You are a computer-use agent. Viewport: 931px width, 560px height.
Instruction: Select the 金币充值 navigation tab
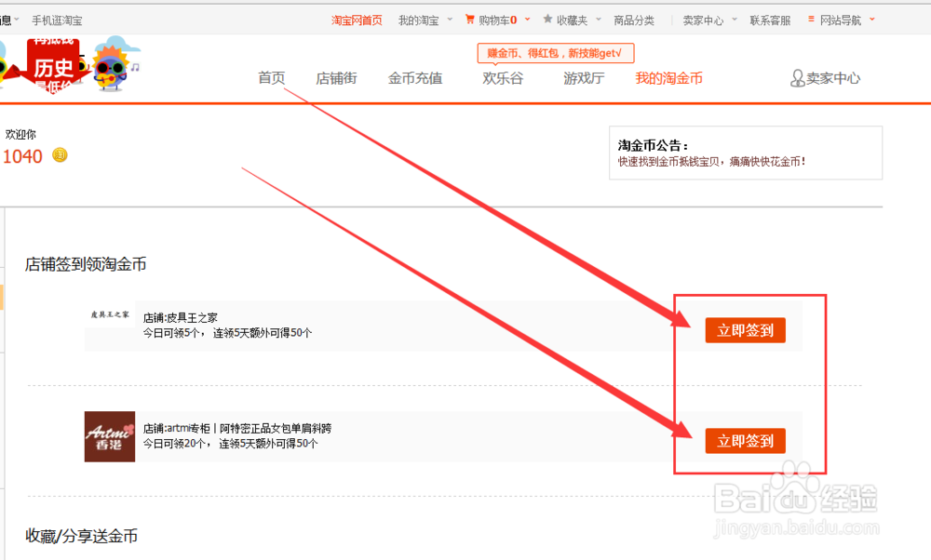(415, 78)
